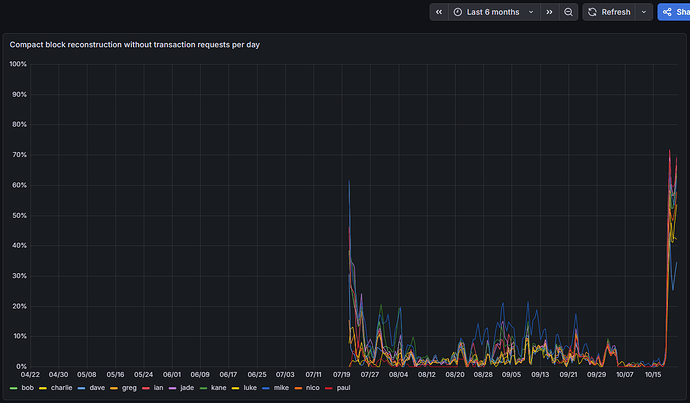
Task: Click the 20% y-axis label
Action: pos(19,306)
